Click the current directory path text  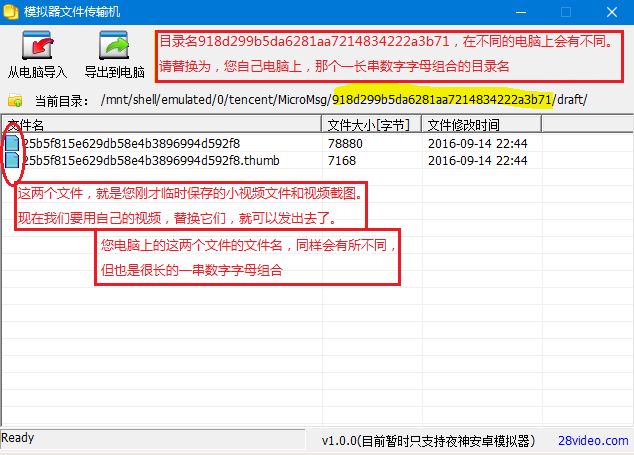[344, 99]
